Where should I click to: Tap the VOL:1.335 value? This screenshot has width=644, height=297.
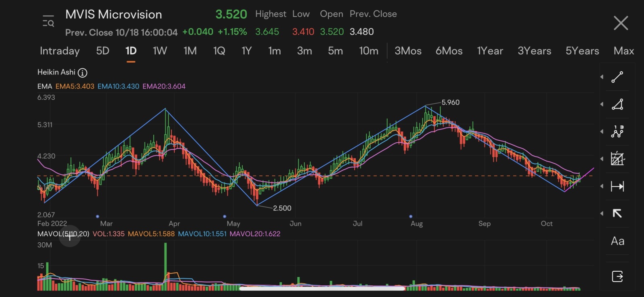(x=109, y=234)
